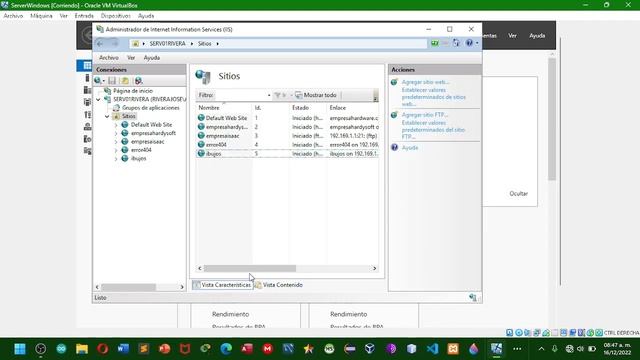Click the globe icon of error404 list row
Viewport: 640px width, 360px height.
201,144
